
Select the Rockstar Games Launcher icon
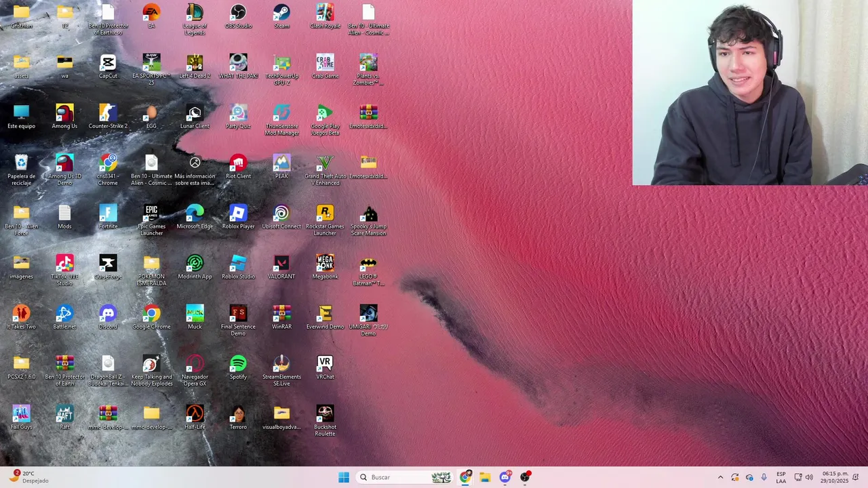(325, 220)
